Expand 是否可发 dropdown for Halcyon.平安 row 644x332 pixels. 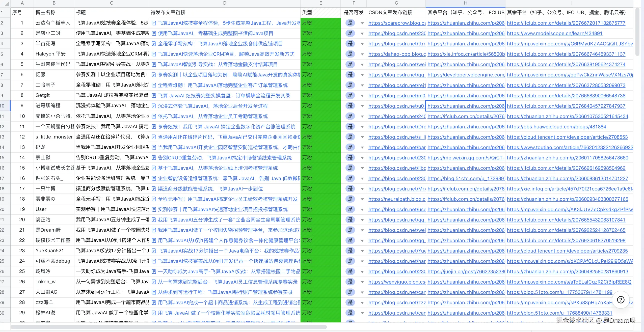pyautogui.click(x=362, y=54)
